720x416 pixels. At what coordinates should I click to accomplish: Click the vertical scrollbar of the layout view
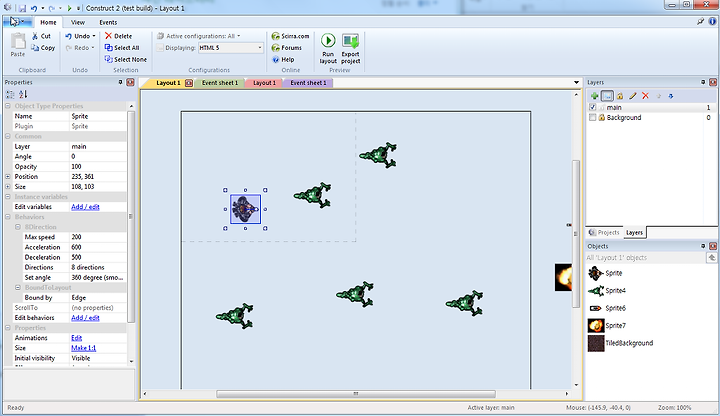[x=576, y=234]
